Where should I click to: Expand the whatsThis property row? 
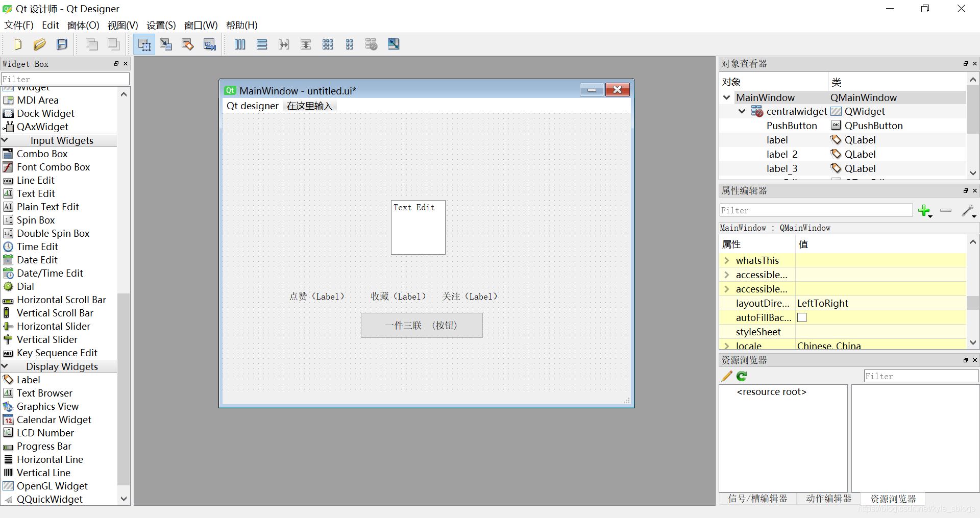point(727,260)
